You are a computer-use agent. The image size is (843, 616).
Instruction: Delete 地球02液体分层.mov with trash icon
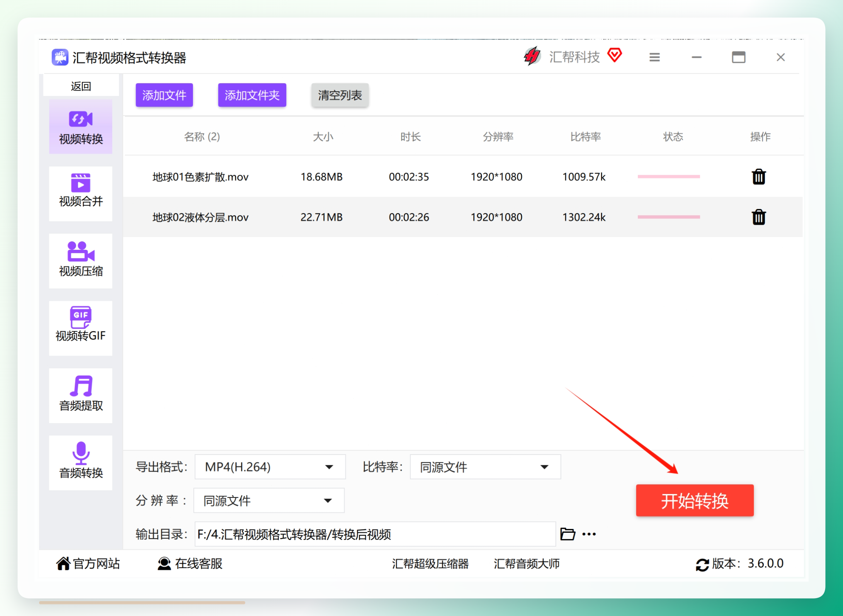pos(759,217)
